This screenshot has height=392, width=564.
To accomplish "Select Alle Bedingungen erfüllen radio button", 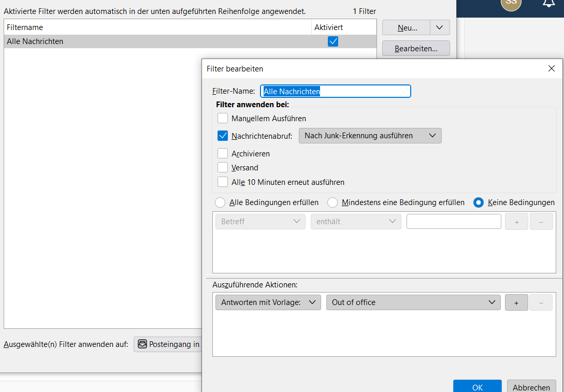I will (220, 202).
